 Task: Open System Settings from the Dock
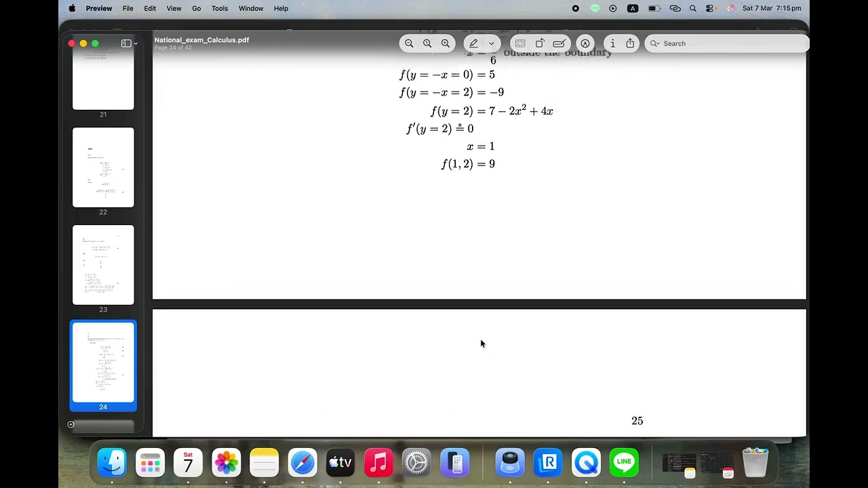click(x=416, y=463)
